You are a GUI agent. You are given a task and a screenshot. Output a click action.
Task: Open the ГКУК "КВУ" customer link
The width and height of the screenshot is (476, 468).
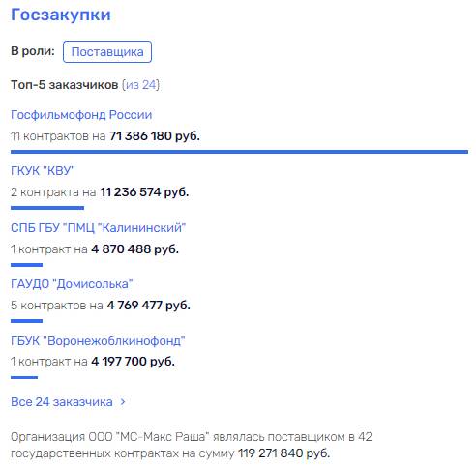(43, 171)
